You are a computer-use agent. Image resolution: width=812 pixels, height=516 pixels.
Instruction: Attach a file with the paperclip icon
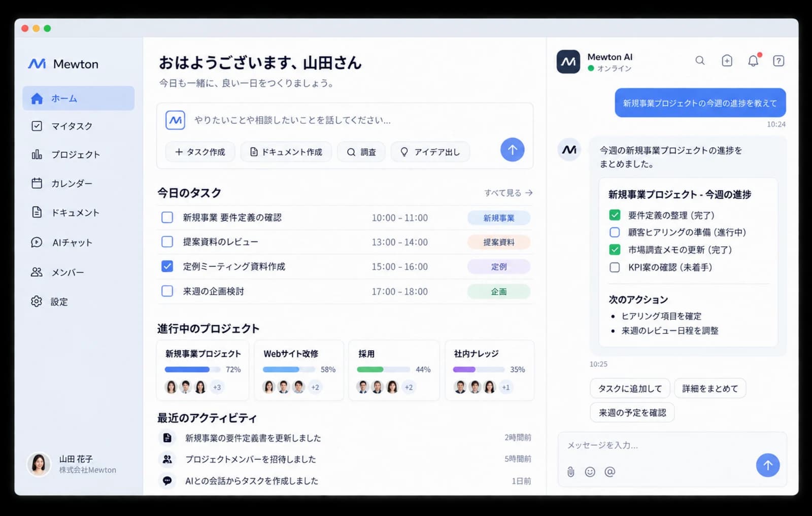(x=571, y=472)
